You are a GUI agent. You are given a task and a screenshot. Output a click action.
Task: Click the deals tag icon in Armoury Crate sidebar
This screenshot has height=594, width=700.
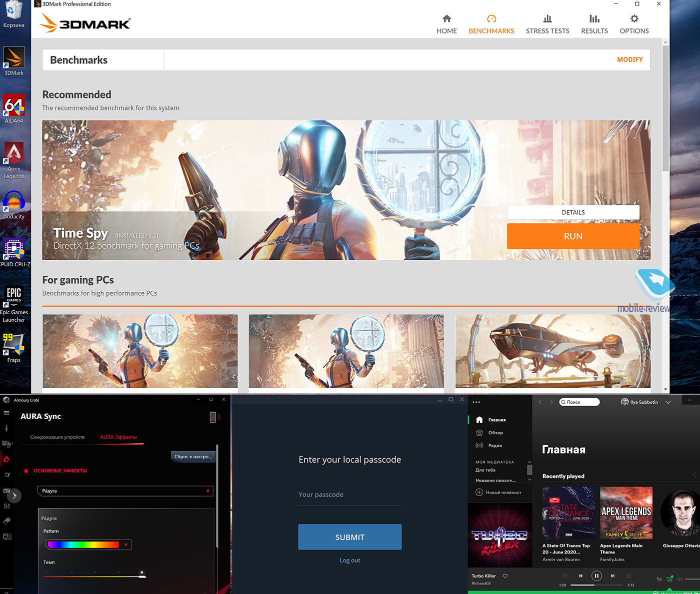(x=6, y=521)
